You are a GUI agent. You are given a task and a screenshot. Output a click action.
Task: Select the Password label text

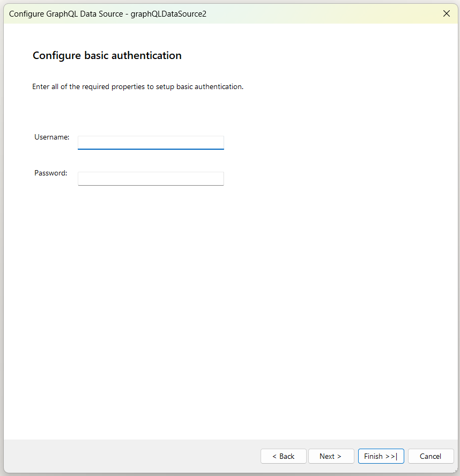point(50,173)
